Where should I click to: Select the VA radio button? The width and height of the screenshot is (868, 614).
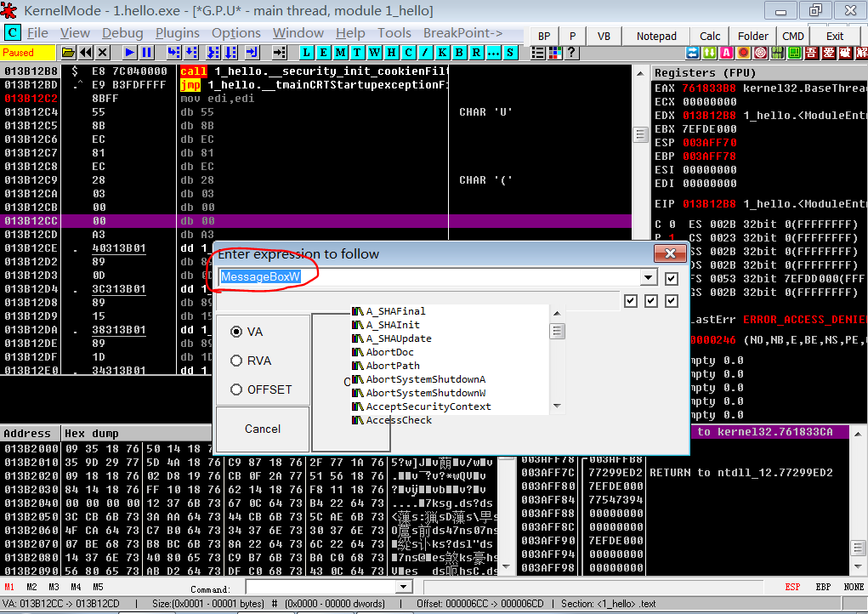click(x=236, y=332)
